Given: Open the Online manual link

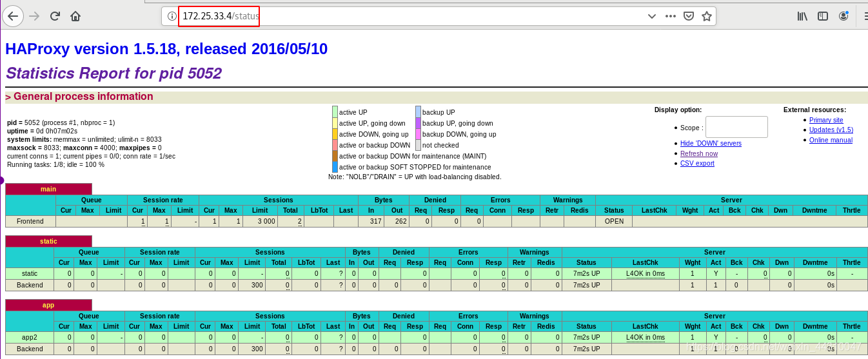Looking at the screenshot, I should point(831,140).
